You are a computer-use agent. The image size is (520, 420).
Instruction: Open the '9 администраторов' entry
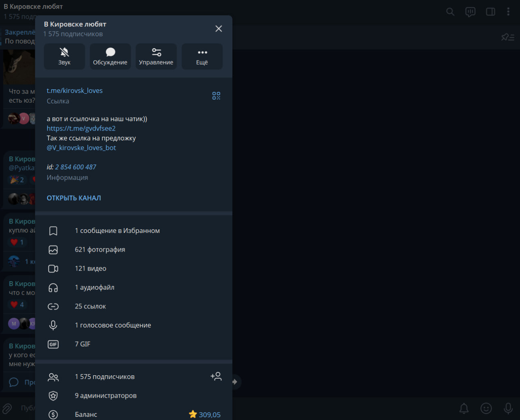pyautogui.click(x=106, y=396)
